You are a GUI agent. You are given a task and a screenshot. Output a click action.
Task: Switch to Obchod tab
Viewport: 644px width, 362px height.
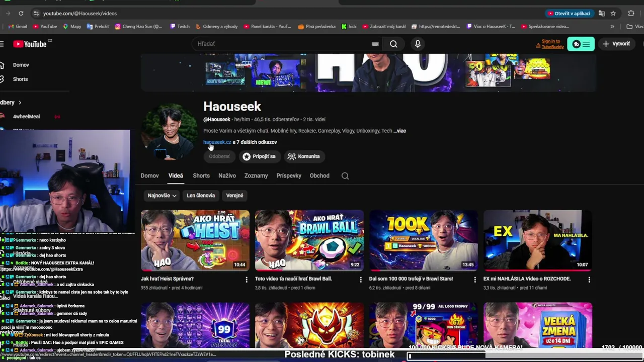click(x=319, y=175)
